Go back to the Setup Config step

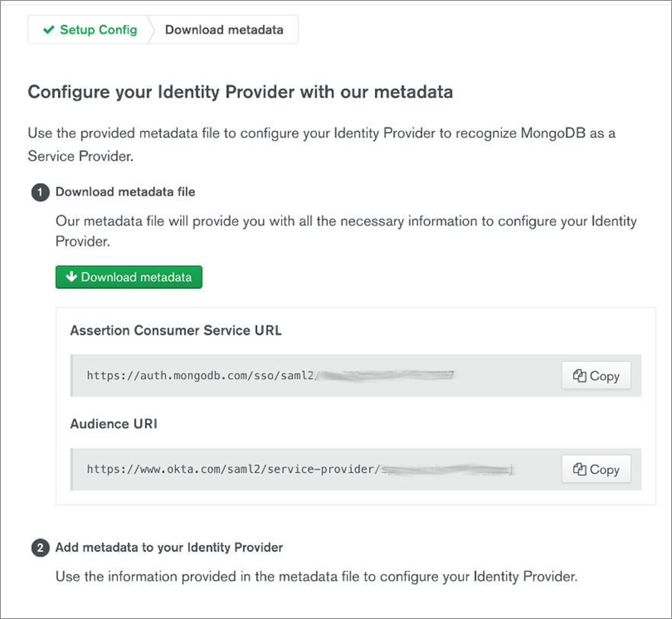point(90,30)
